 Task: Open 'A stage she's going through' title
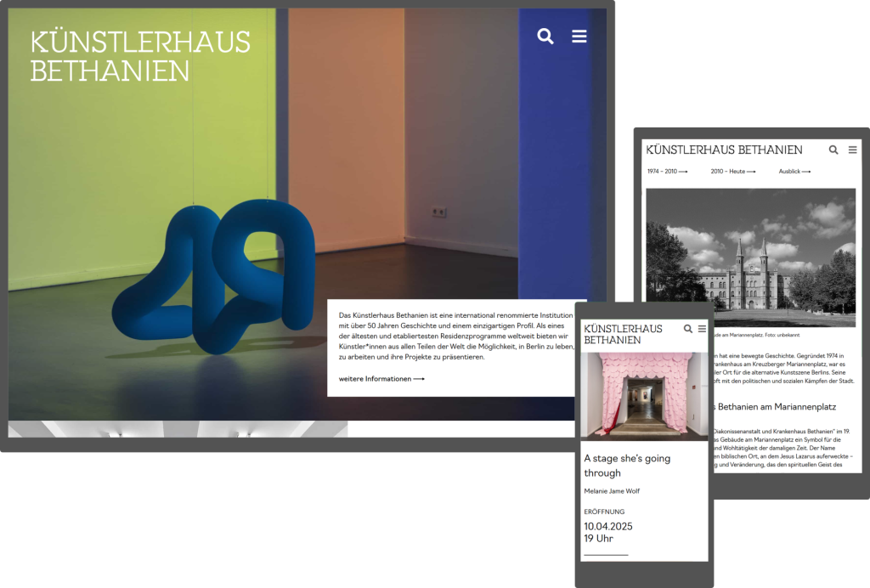[627, 466]
